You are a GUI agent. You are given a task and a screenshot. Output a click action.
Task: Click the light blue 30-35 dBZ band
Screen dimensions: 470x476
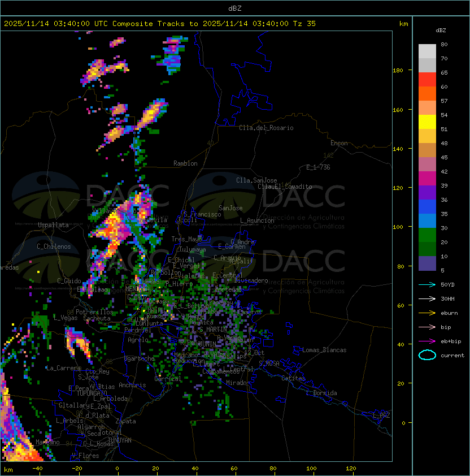[427, 220]
